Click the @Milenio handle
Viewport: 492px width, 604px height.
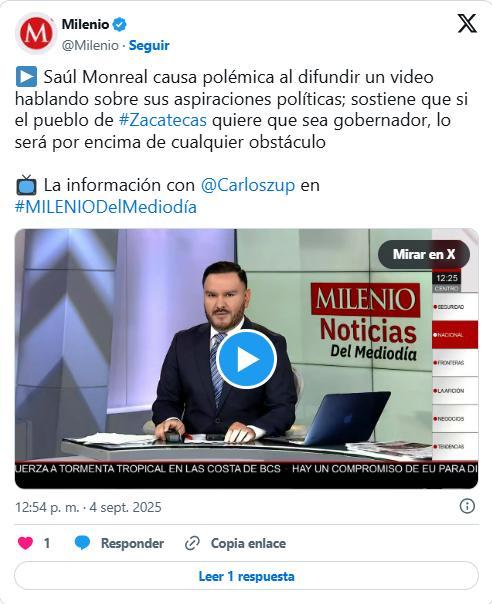(90, 45)
